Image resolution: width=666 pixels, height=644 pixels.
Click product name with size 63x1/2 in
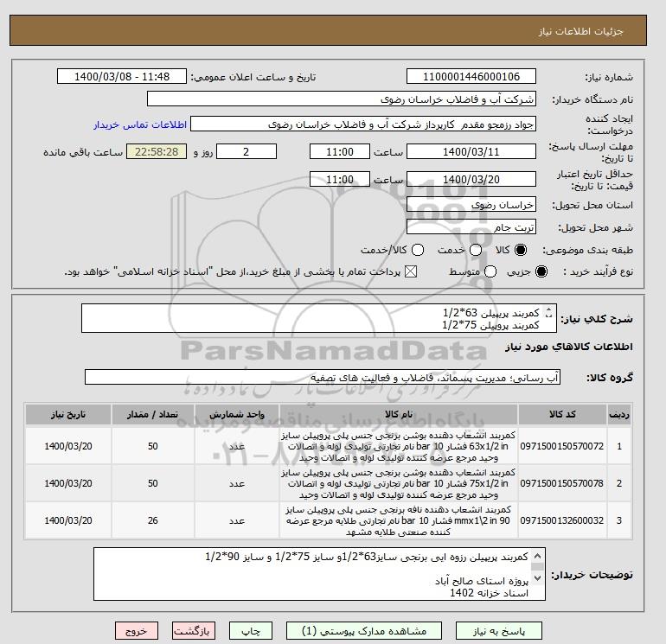[x=399, y=446]
